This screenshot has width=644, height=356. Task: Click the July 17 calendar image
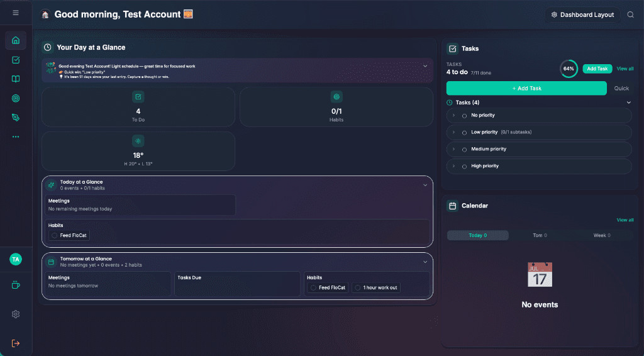coord(540,275)
